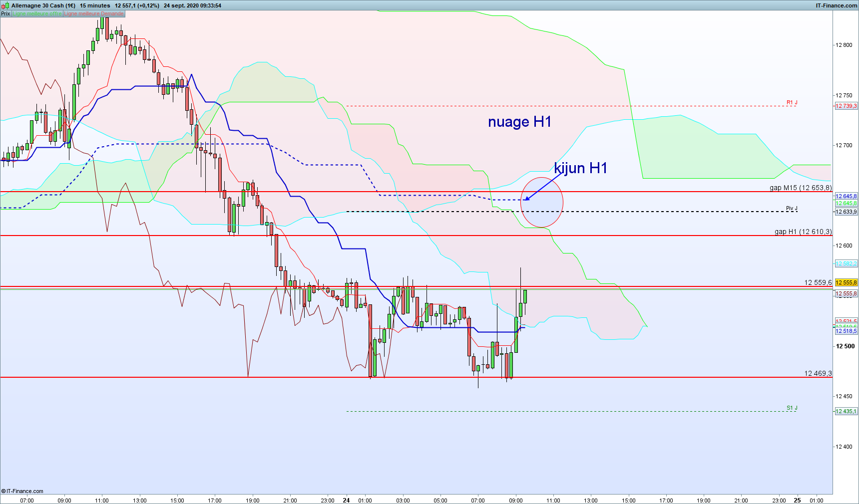Open the IT-Finance.com link in the title bar
This screenshot has width=859, height=504.
[837, 5]
